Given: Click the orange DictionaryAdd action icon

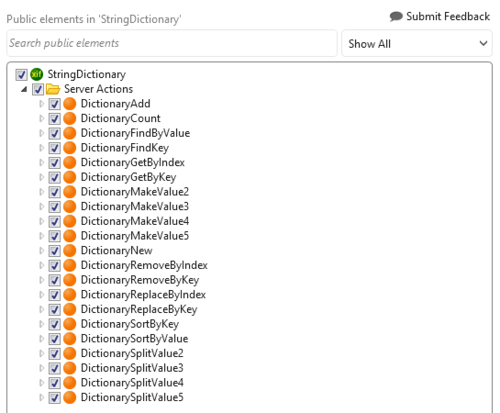Looking at the screenshot, I should click(x=70, y=104).
